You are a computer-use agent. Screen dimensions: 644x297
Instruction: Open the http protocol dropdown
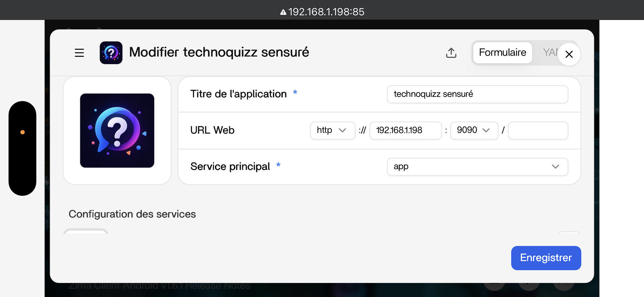[x=333, y=130]
